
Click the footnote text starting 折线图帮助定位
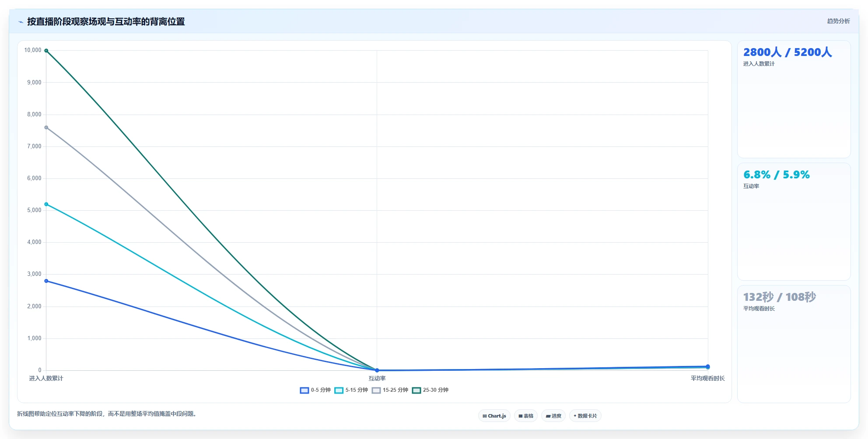click(x=107, y=414)
